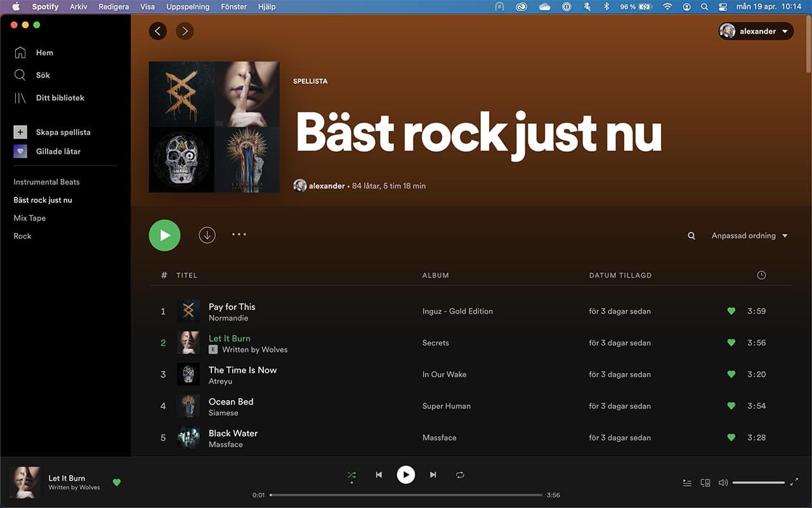Unlike Black Water via its heart

(x=731, y=438)
